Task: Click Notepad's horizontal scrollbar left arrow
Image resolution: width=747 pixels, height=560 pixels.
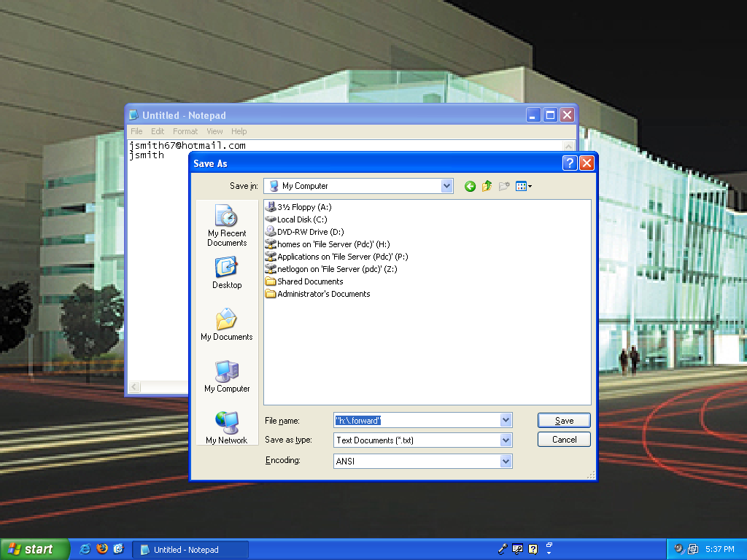Action: (134, 387)
